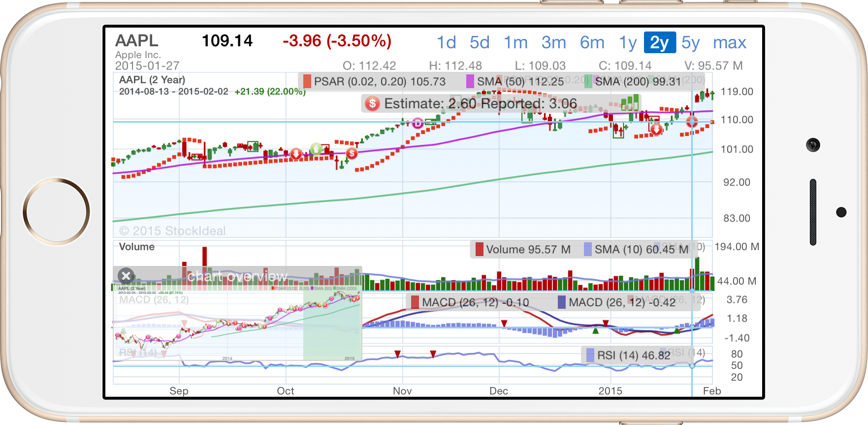Image resolution: width=868 pixels, height=425 pixels.
Task: Tap the SMA (50) 112.25 label
Action: click(520, 81)
